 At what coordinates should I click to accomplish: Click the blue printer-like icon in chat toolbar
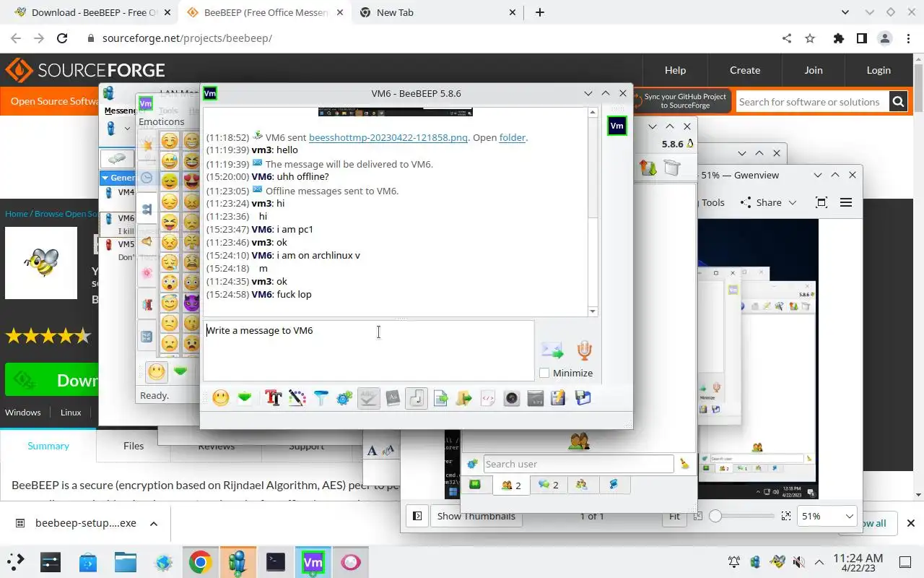pyautogui.click(x=583, y=398)
